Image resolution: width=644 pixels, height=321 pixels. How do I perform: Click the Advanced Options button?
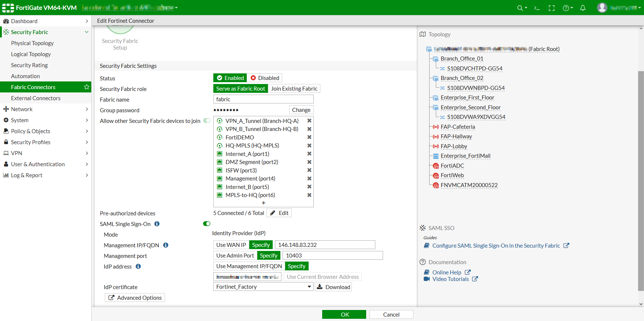click(135, 298)
